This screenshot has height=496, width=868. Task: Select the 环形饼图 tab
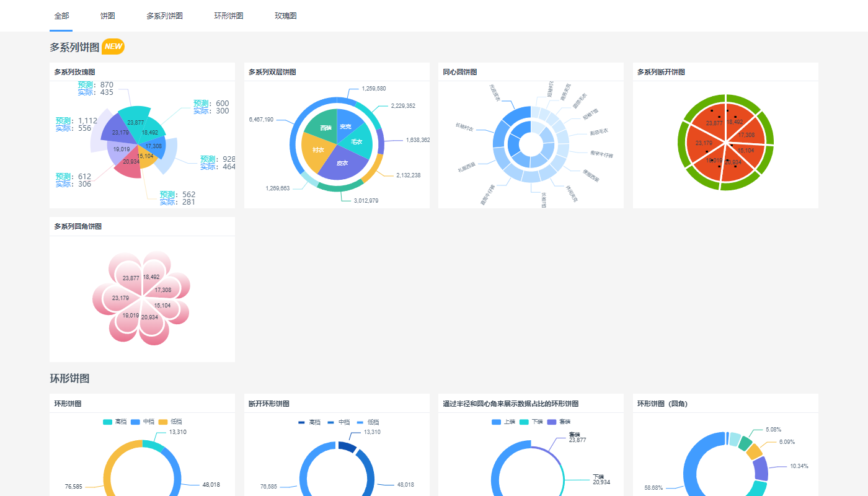point(229,16)
